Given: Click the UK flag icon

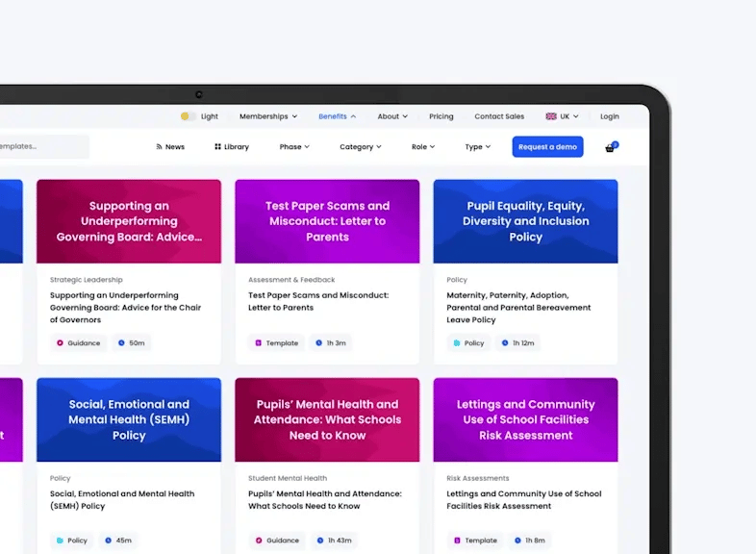Looking at the screenshot, I should [551, 116].
